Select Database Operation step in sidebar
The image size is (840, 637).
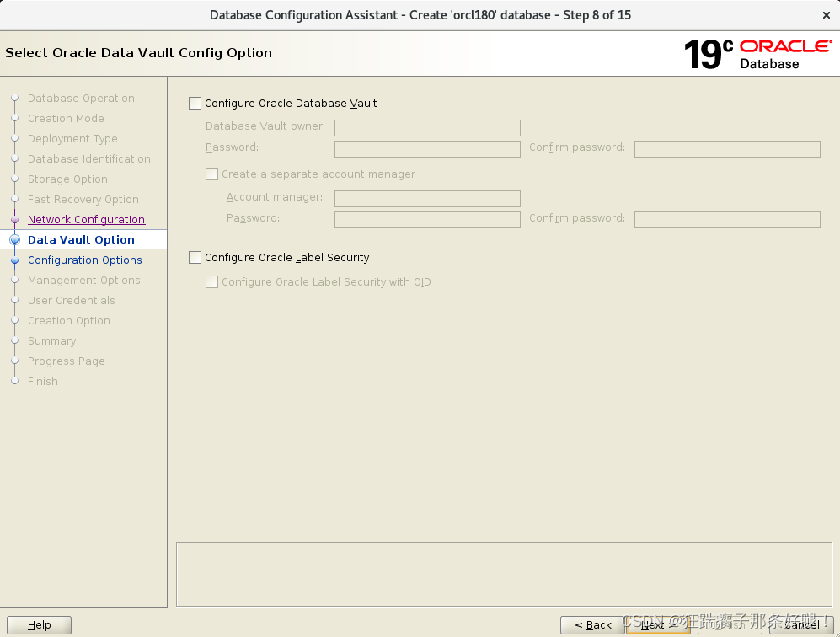click(x=81, y=98)
